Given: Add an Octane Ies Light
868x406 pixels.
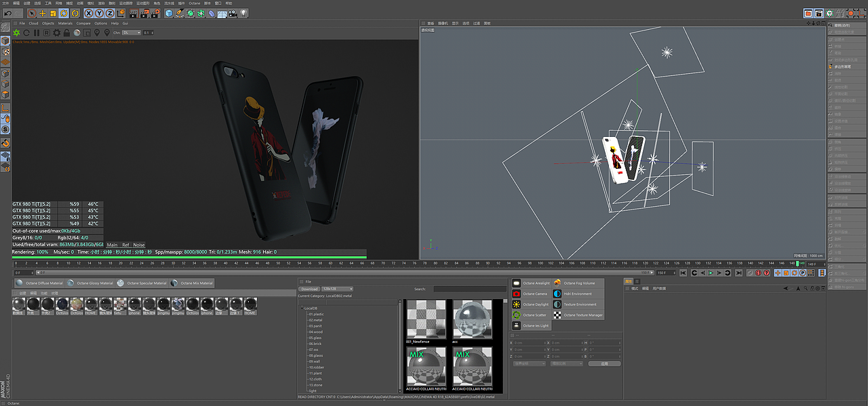Looking at the screenshot, I should click(x=531, y=325).
